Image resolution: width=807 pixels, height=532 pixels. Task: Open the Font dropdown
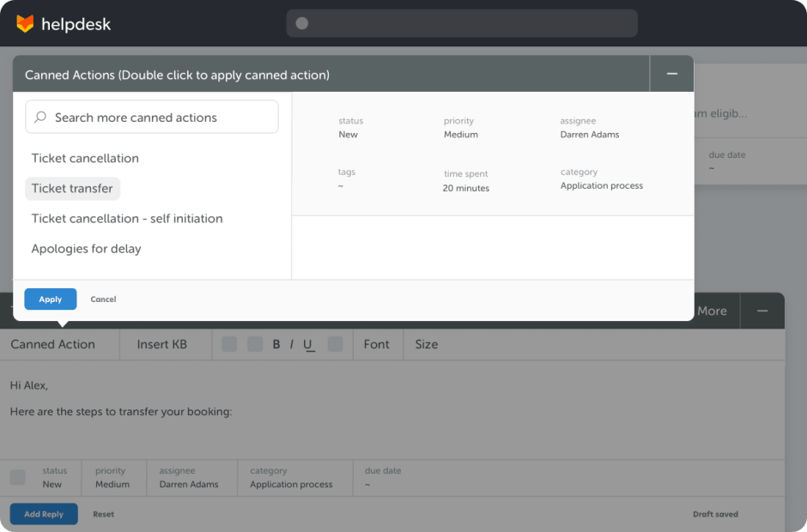click(x=376, y=344)
